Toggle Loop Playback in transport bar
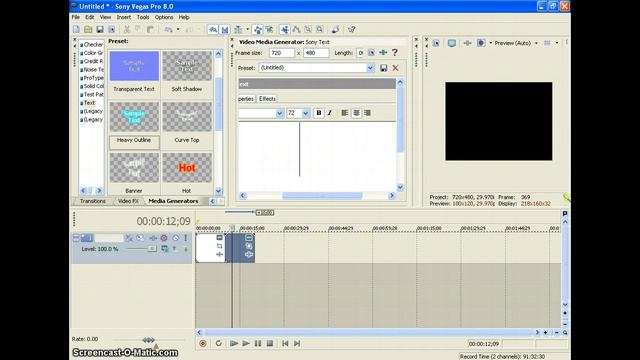Image resolution: width=640 pixels, height=360 pixels. click(x=218, y=344)
